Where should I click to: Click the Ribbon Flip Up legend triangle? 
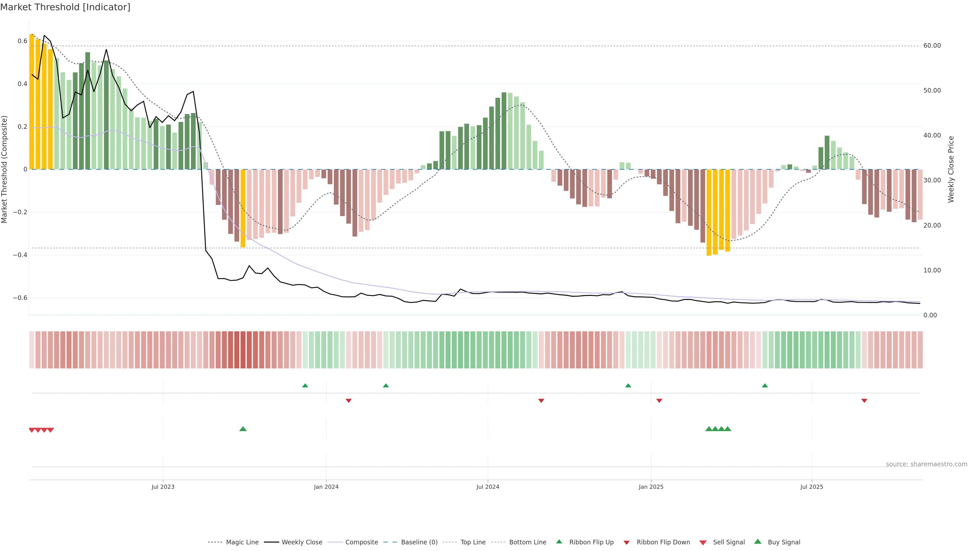[x=559, y=542]
